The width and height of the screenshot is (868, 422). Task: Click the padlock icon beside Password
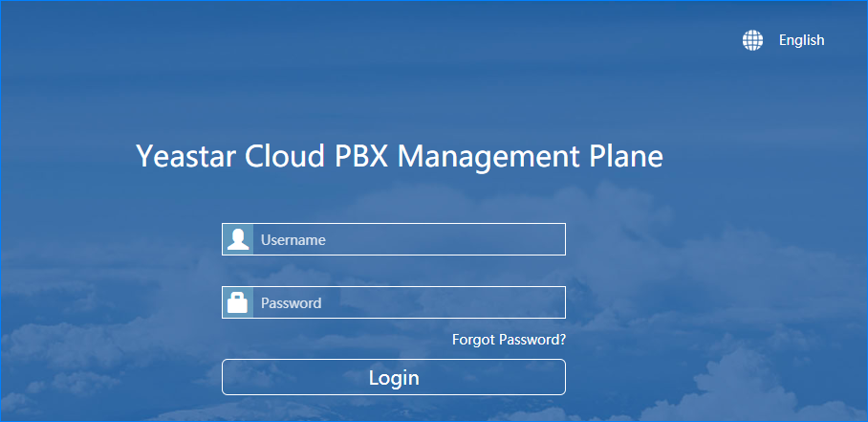238,302
